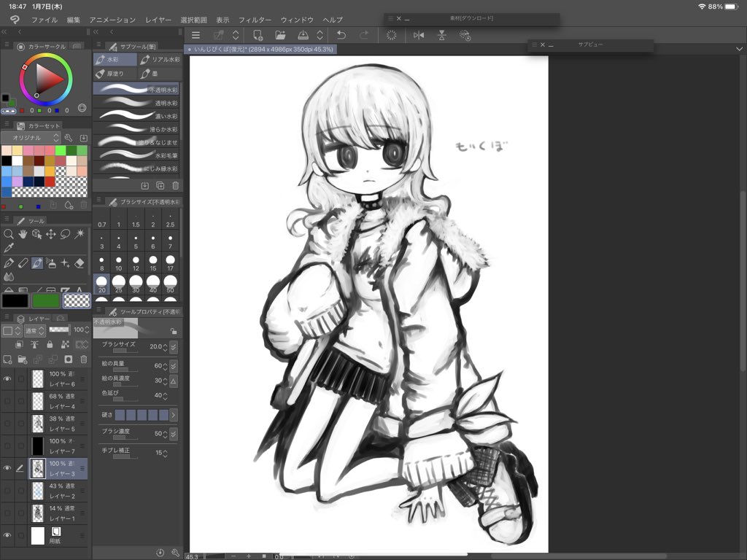Select the black main color swatch
This screenshot has height=560, width=747.
[x=15, y=300]
